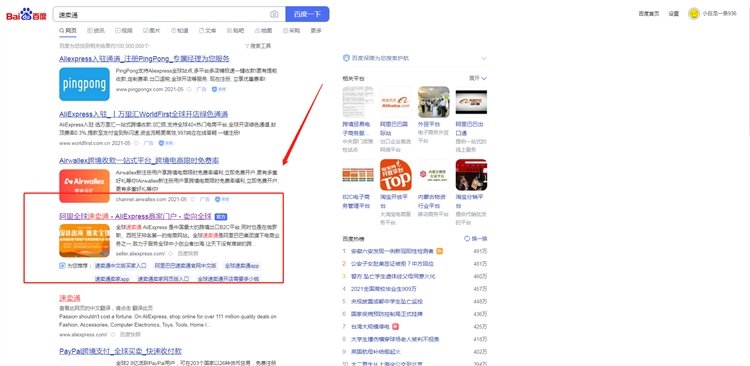The height and width of the screenshot is (366, 750).
Task: Click 保障 badge on the channel.airwallex.com result
Action: click(x=222, y=199)
